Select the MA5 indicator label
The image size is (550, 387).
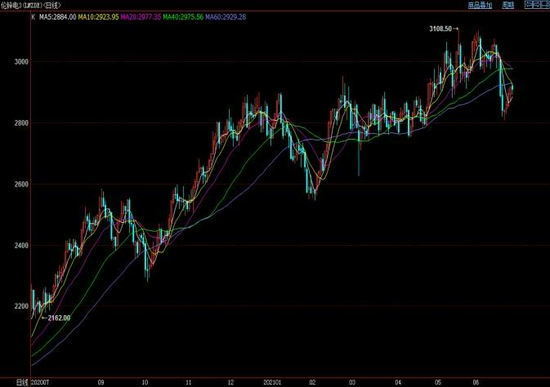click(x=58, y=17)
